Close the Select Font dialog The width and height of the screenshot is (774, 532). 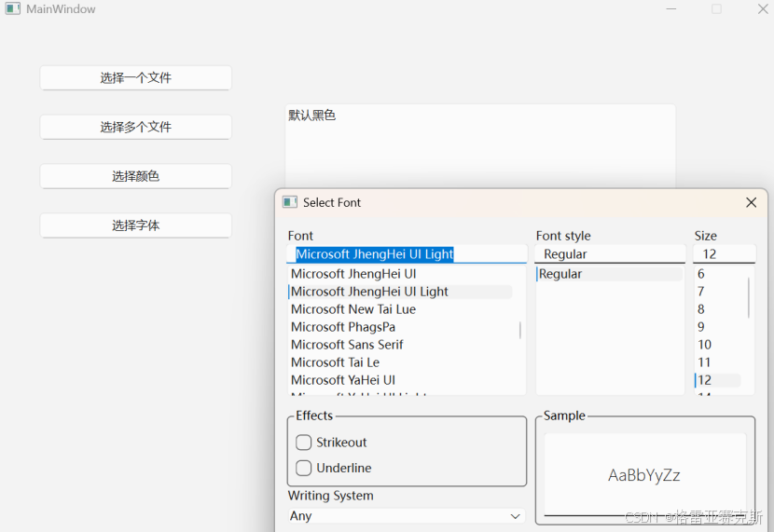pyautogui.click(x=752, y=202)
